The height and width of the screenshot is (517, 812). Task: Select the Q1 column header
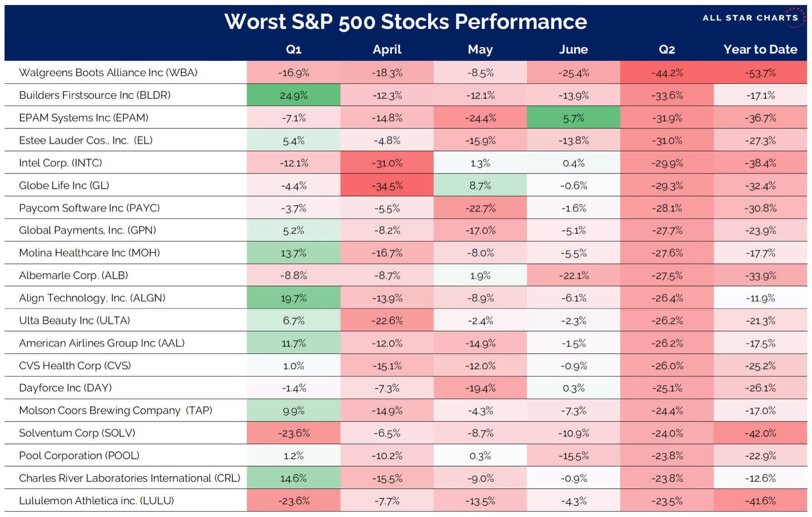point(294,49)
